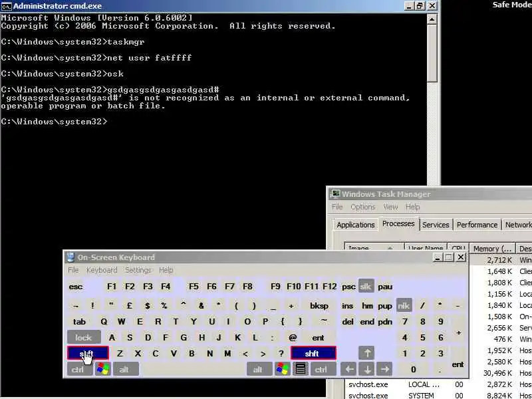
Task: Click the Memory column header in Task Manager
Action: pyautogui.click(x=492, y=249)
